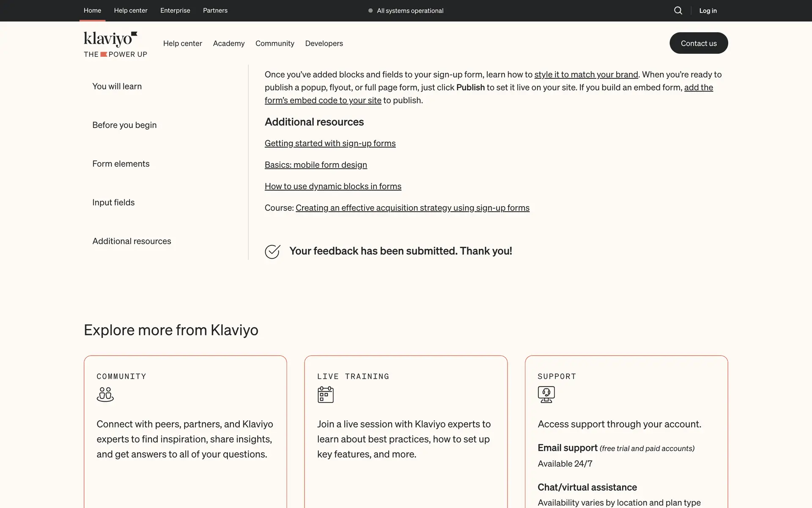Viewport: 812px width, 508px height.
Task: Open Basics: mobile form design link
Action: [x=315, y=165]
